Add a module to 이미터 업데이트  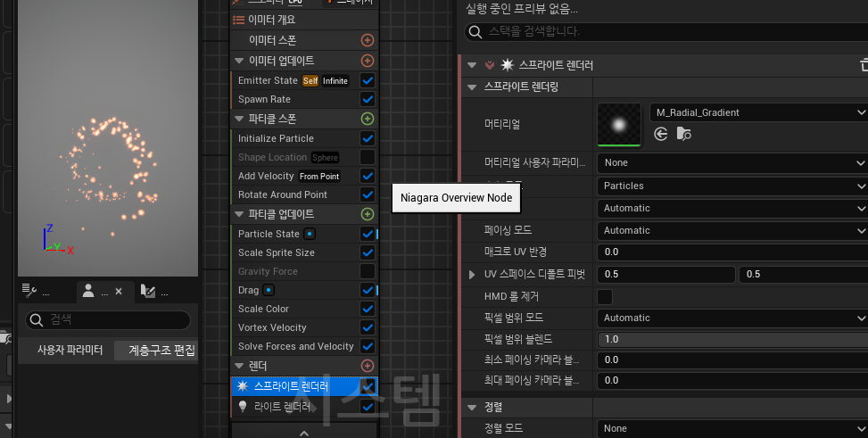[x=367, y=61]
